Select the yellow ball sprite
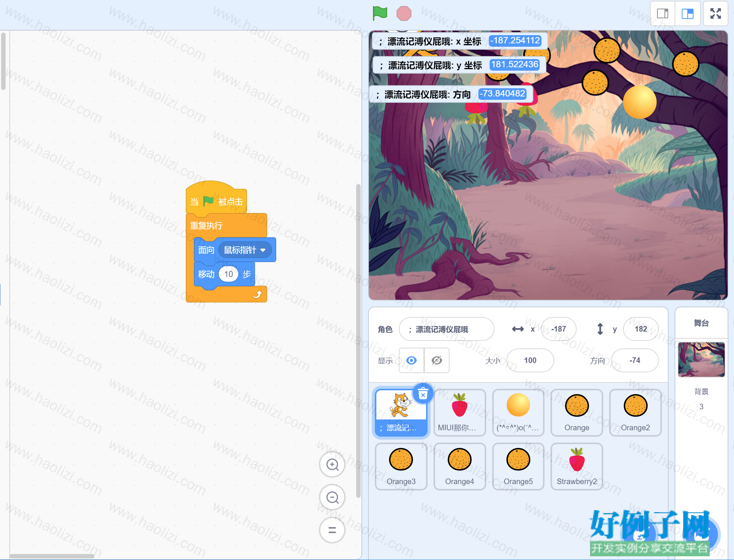The height and width of the screenshot is (560, 734). click(x=518, y=413)
